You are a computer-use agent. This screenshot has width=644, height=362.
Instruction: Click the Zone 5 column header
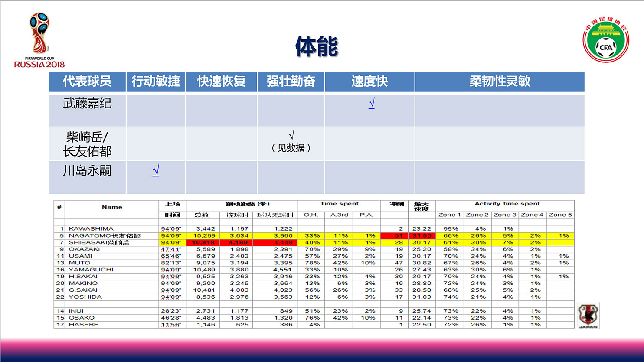coord(560,215)
